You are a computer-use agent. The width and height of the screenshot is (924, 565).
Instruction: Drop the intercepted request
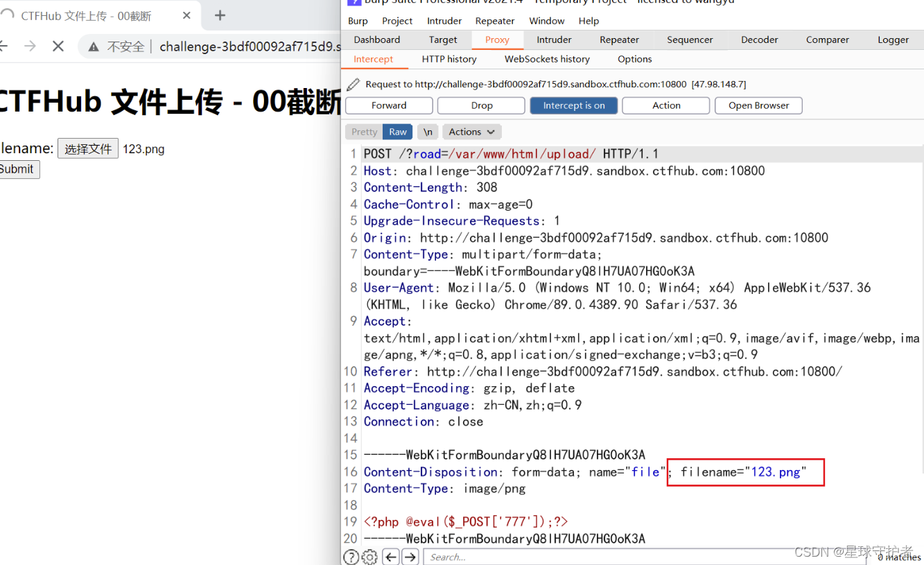[482, 105]
